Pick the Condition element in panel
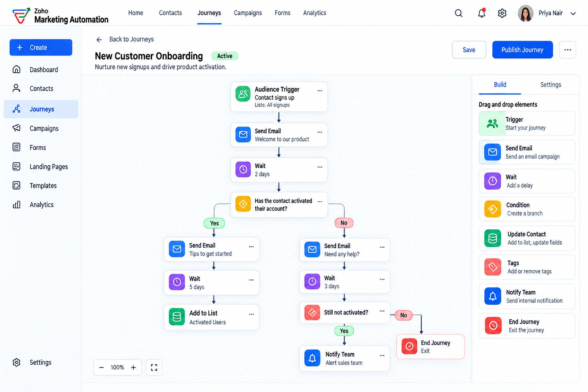Image resolution: width=588 pixels, height=392 pixels. (527, 209)
